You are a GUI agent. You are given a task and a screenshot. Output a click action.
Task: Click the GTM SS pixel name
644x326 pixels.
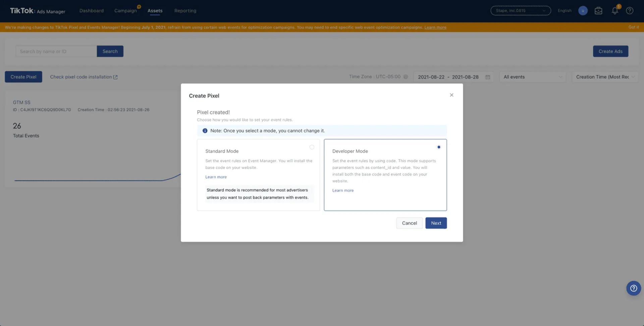(x=21, y=102)
